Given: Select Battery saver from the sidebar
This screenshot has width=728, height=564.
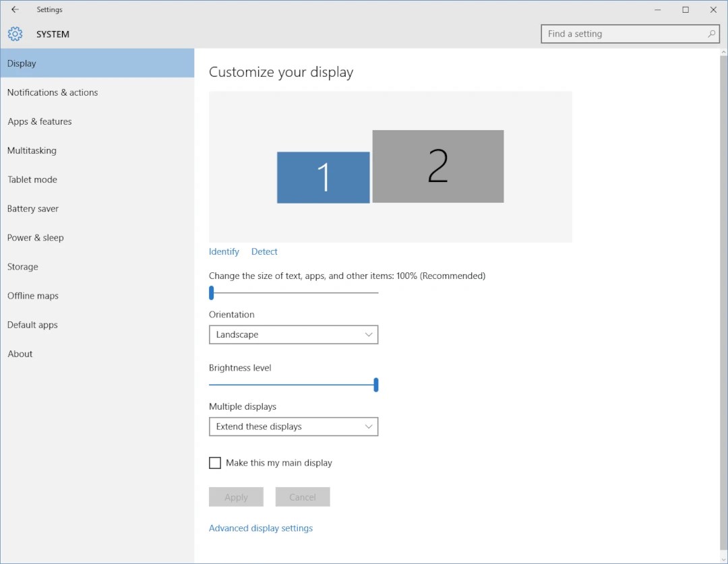Looking at the screenshot, I should (32, 208).
